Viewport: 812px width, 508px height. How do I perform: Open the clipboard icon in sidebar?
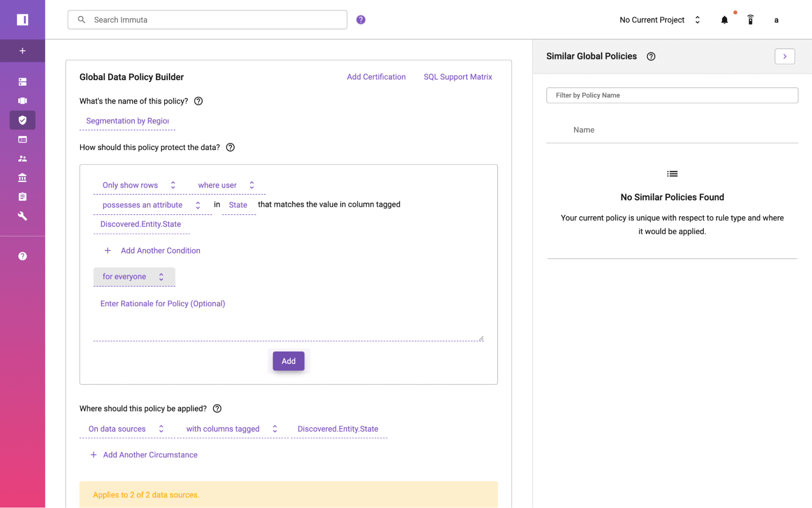tap(22, 197)
